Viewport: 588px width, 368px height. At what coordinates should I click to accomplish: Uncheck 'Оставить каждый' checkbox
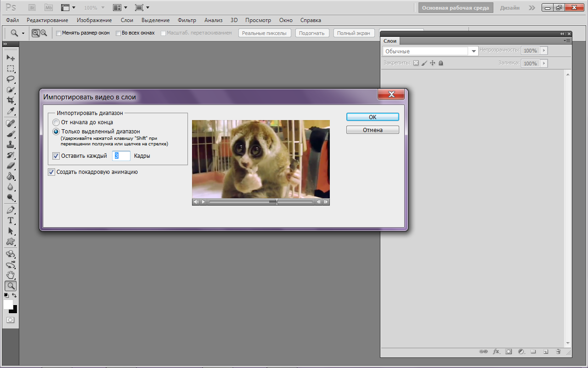[56, 156]
